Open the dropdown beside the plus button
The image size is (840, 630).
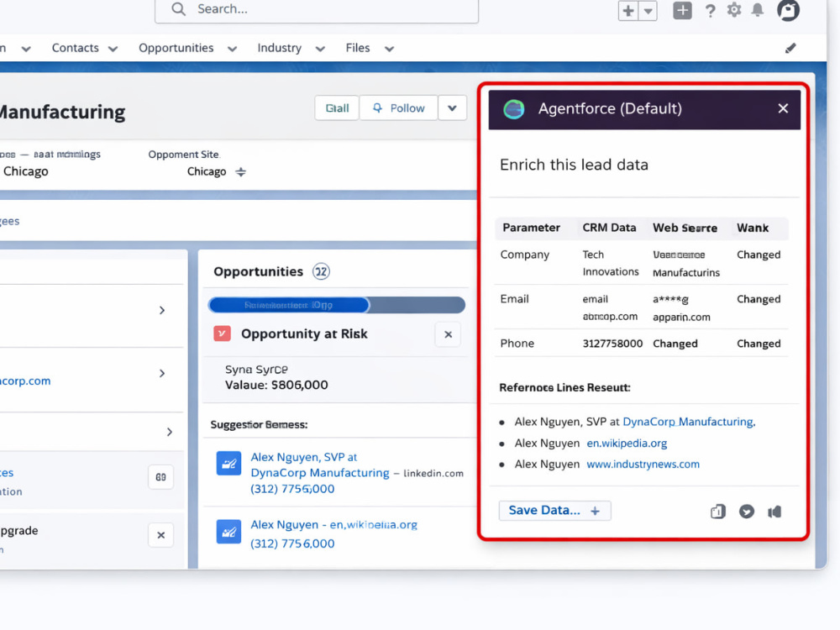[648, 11]
